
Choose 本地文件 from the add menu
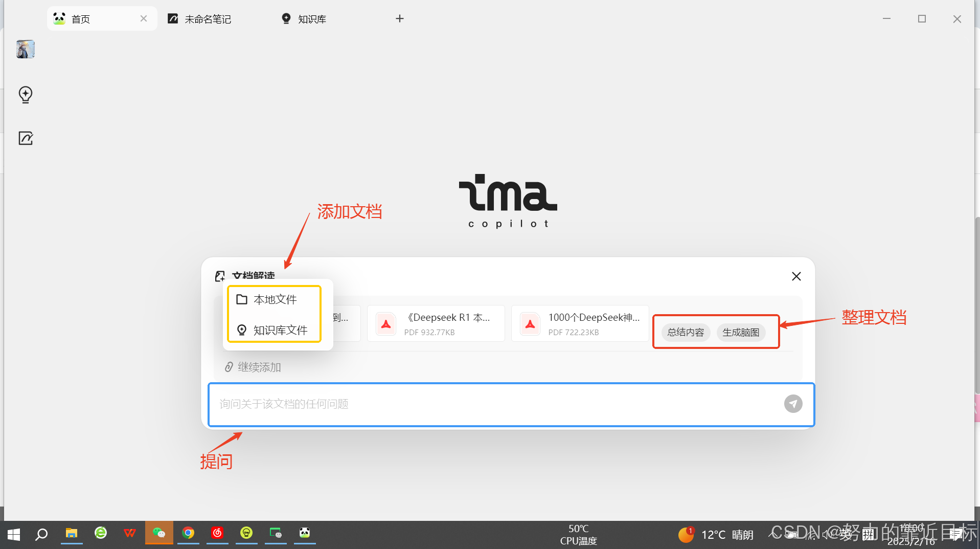(x=275, y=299)
